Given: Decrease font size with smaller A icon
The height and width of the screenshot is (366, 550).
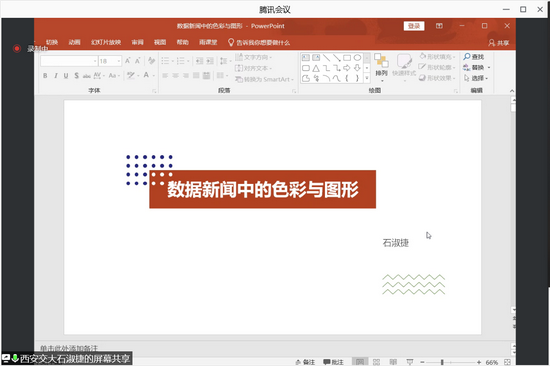Looking at the screenshot, I should click(138, 61).
